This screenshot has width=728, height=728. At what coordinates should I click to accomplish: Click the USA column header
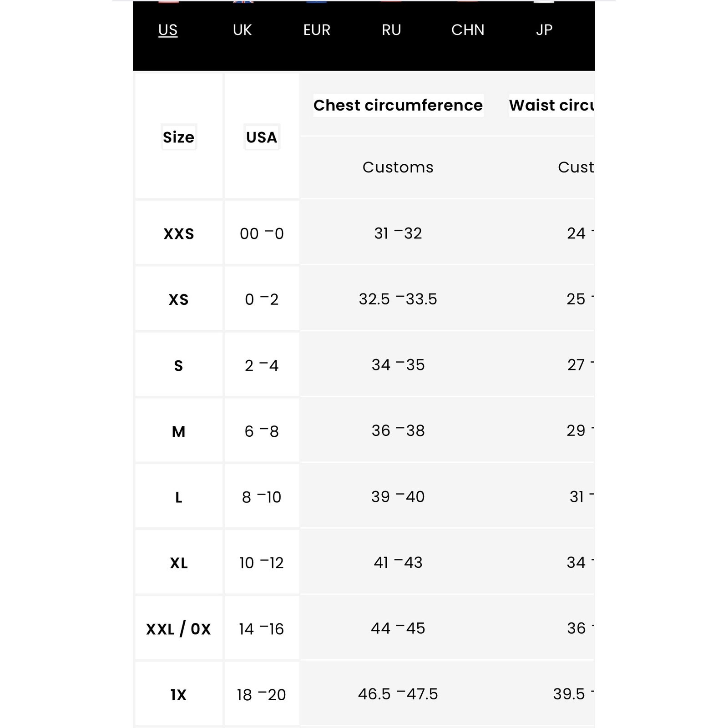pyautogui.click(x=262, y=137)
